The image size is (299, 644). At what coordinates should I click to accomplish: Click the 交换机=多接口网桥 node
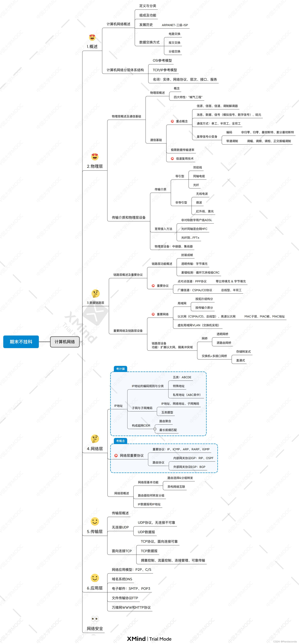click(x=214, y=356)
